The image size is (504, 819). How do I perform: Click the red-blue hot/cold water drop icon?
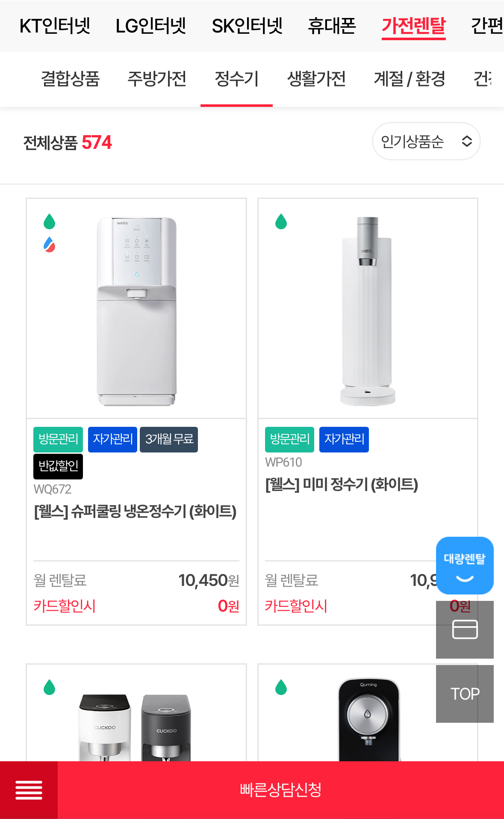pos(50,245)
